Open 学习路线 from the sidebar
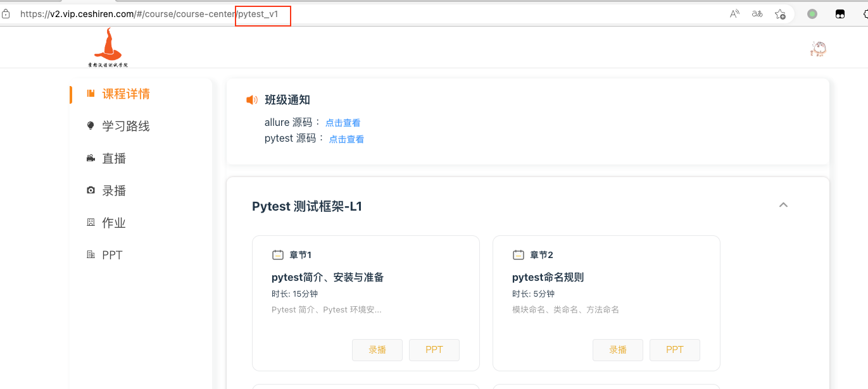This screenshot has height=389, width=868. 126,126
